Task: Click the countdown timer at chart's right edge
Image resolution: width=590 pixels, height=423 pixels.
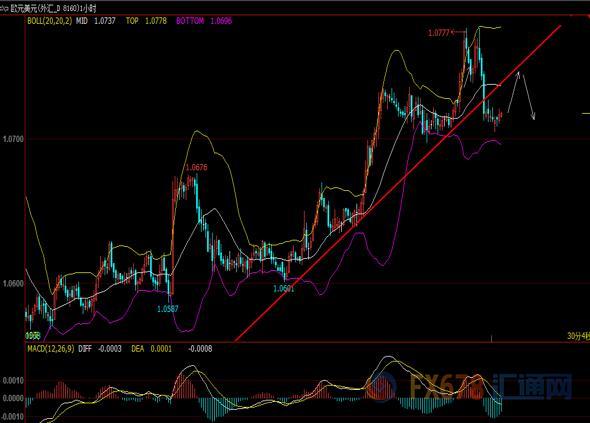Action: pos(578,336)
